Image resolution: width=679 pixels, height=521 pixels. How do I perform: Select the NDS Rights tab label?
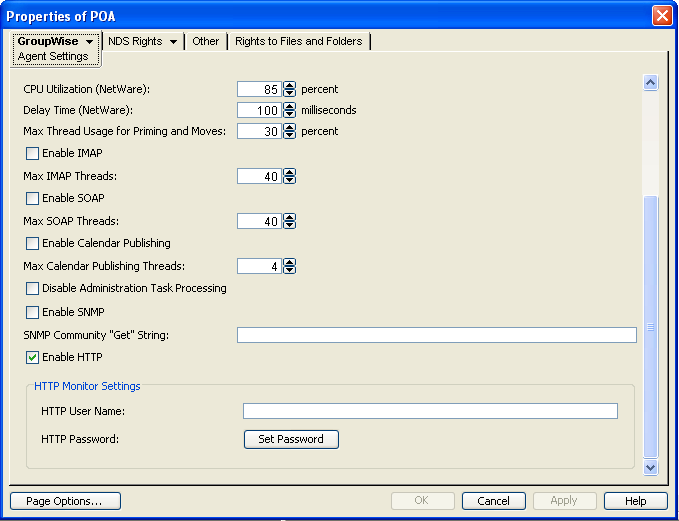135,41
